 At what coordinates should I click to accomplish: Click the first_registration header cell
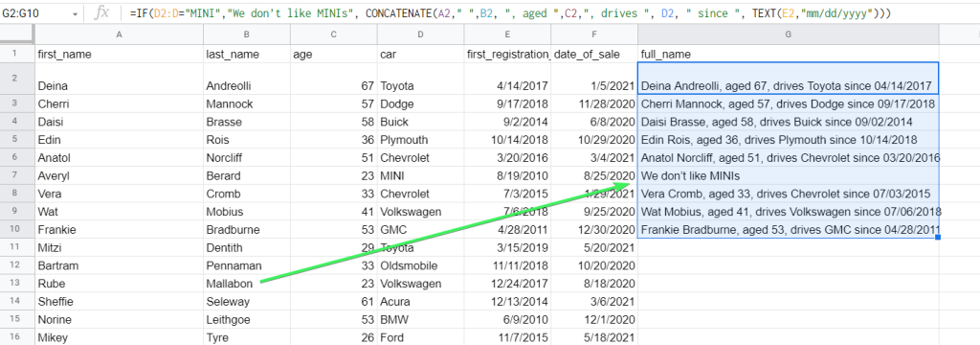pyautogui.click(x=508, y=54)
